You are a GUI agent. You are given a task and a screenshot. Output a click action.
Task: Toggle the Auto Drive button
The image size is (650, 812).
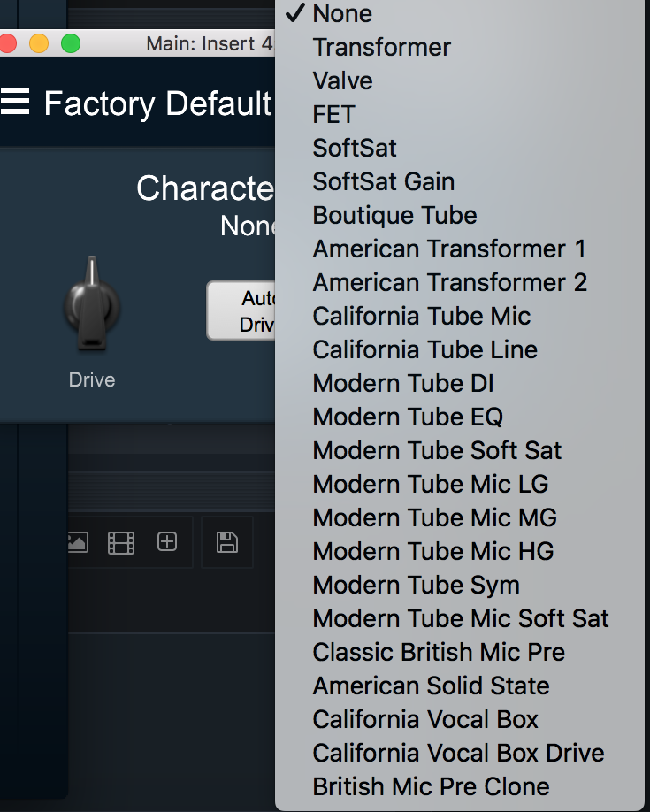point(242,311)
